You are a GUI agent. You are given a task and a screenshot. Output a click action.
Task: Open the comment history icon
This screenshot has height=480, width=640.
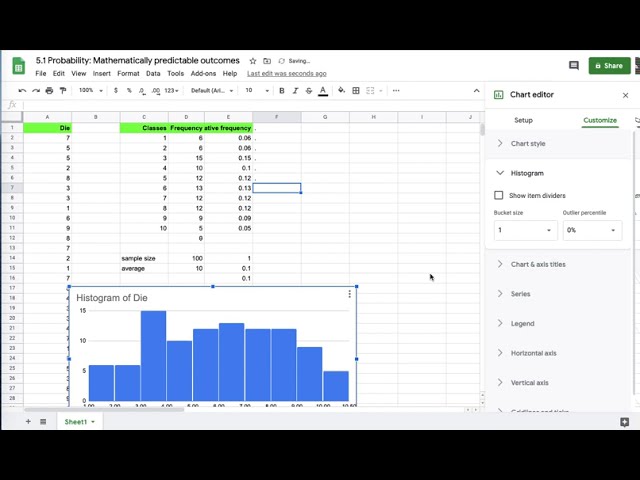[x=574, y=65]
